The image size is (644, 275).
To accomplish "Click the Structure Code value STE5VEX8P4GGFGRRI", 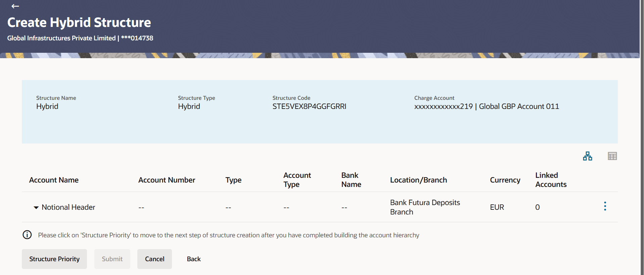I will click(x=309, y=106).
